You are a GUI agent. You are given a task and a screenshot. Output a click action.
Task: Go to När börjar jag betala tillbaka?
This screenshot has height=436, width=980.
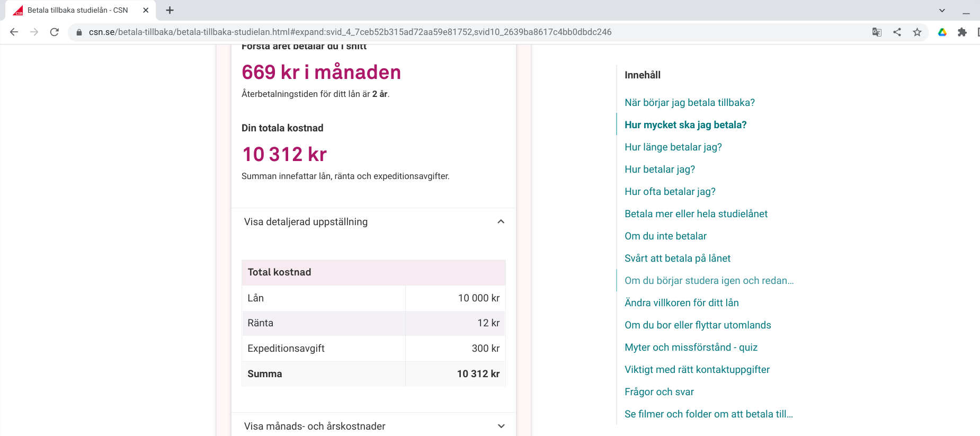click(689, 103)
